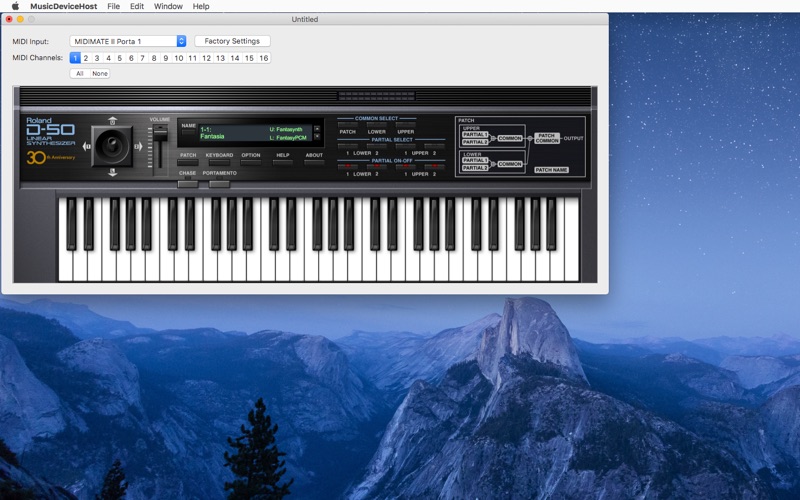Open the File menu
The image size is (800, 500).
pos(114,6)
